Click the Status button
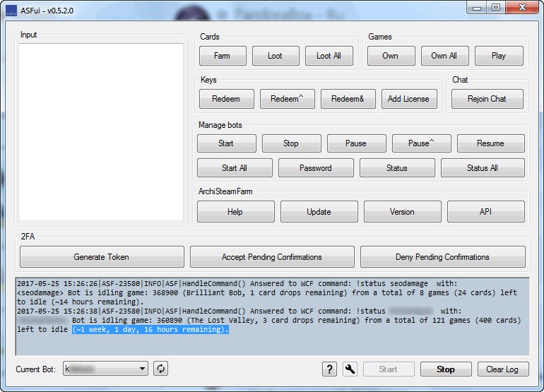The image size is (544, 392). point(397,168)
